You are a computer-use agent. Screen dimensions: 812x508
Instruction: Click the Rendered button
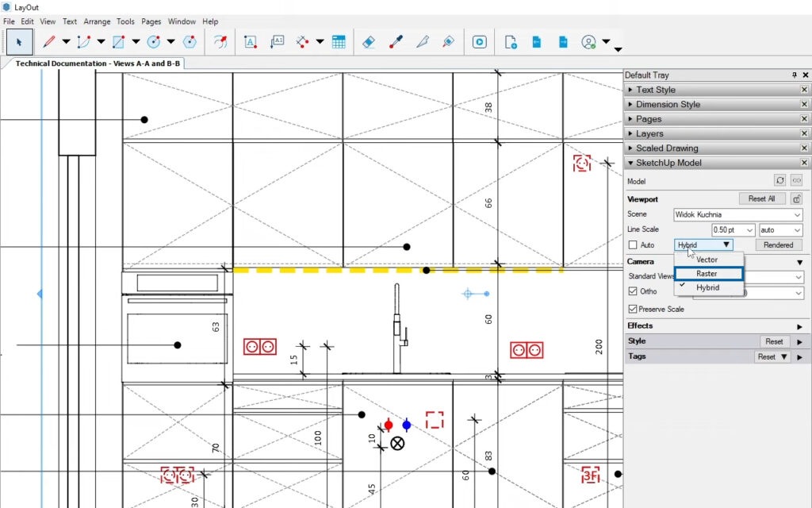click(778, 245)
